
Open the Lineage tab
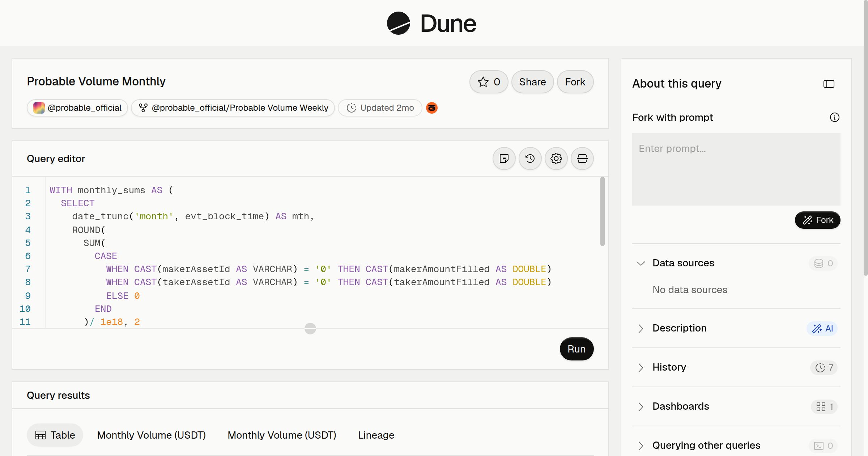376,435
